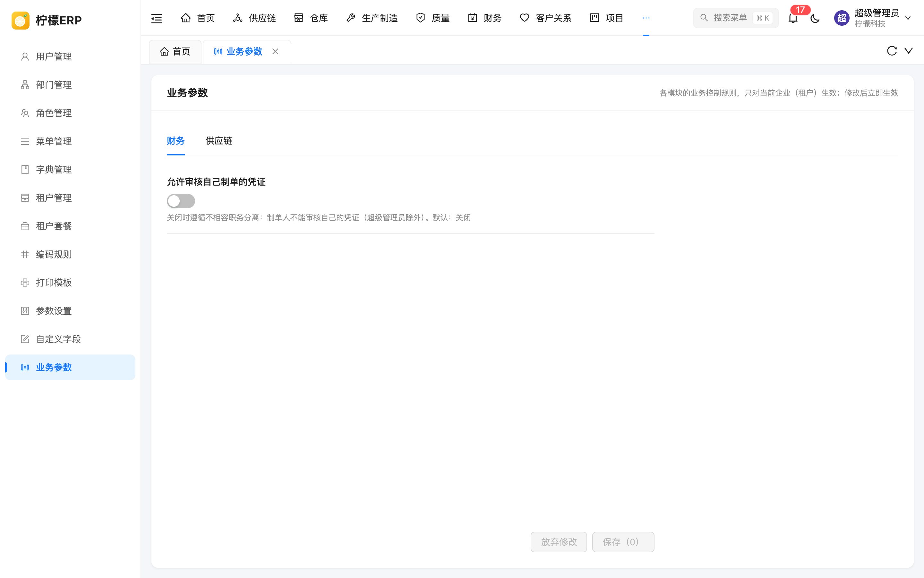
Task: Toggle 允许审核自己制单的凭证 switch
Action: point(181,201)
